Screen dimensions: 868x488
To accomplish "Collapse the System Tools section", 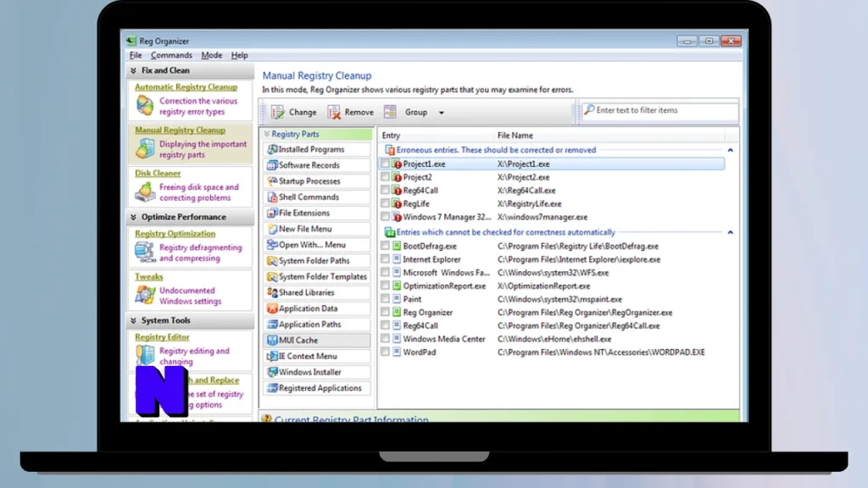I will (133, 320).
